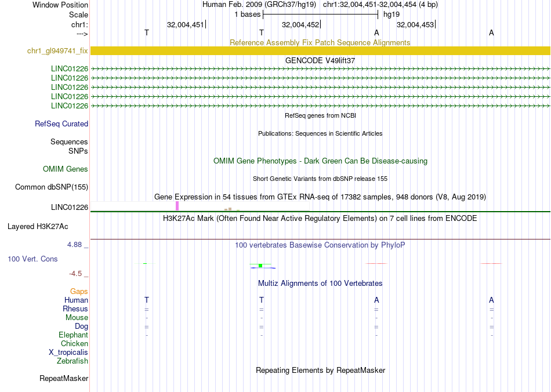Open Repeating Elements by RepeatMasker title
Viewport: 551px width, 392px height.
(321, 370)
